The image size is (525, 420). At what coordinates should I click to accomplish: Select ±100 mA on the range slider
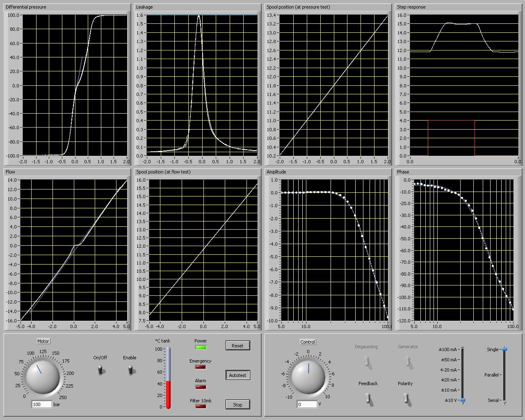pos(462,350)
